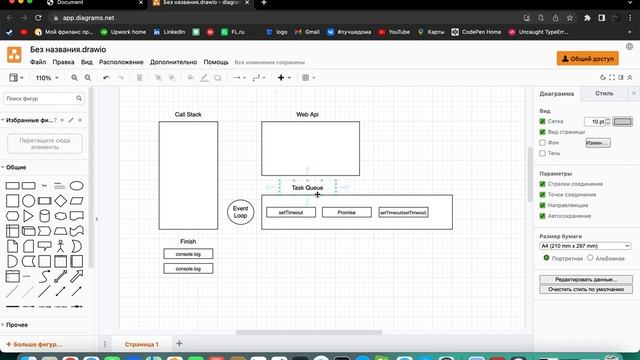
Task: Toggle Автосохранение checkbox
Action: (x=542, y=216)
